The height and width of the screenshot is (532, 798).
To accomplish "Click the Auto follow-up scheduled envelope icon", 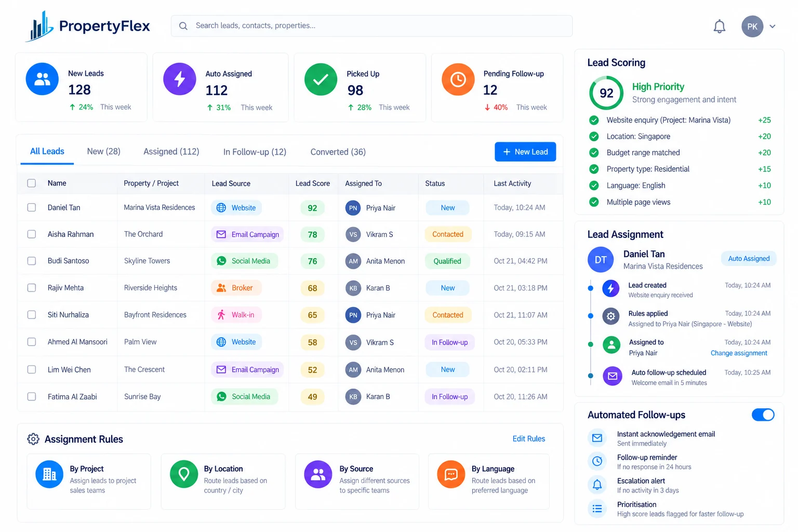I will pyautogui.click(x=613, y=376).
